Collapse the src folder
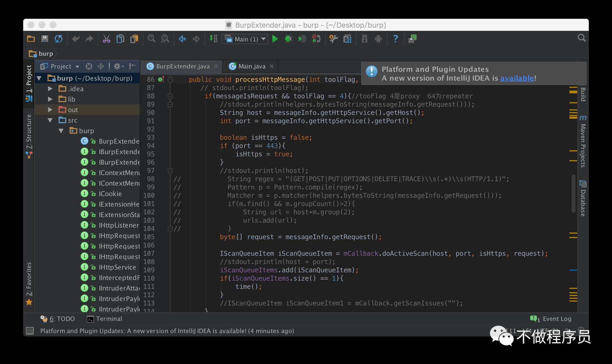The image size is (612, 364). (50, 120)
